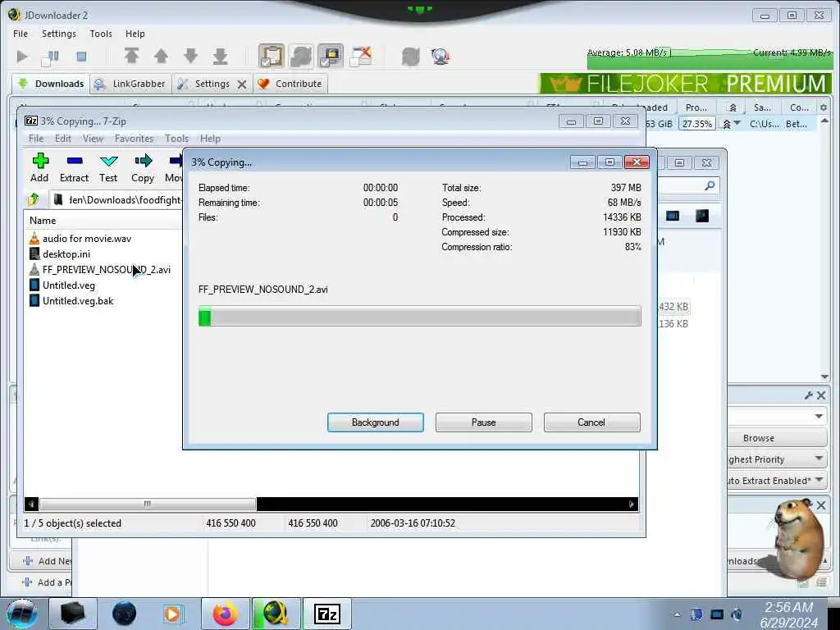
Task: Open Firefox from the taskbar
Action: click(x=226, y=614)
